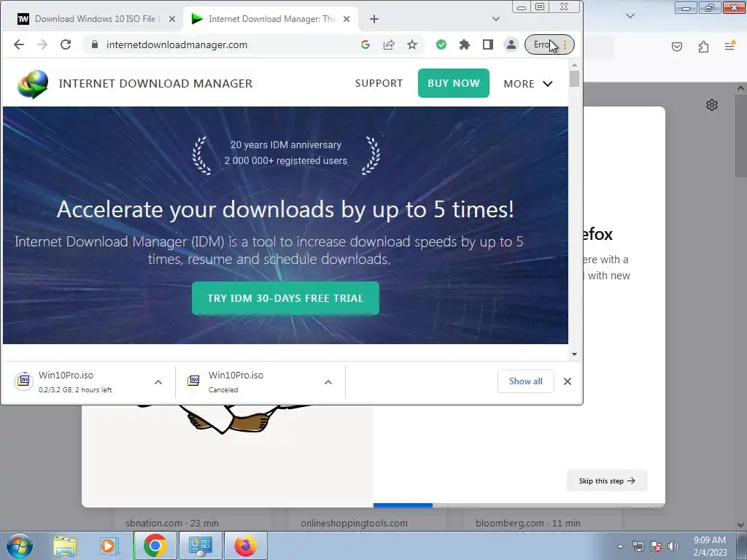Image resolution: width=747 pixels, height=560 pixels.
Task: Open sbnation.com story in Firefox
Action: (x=172, y=523)
